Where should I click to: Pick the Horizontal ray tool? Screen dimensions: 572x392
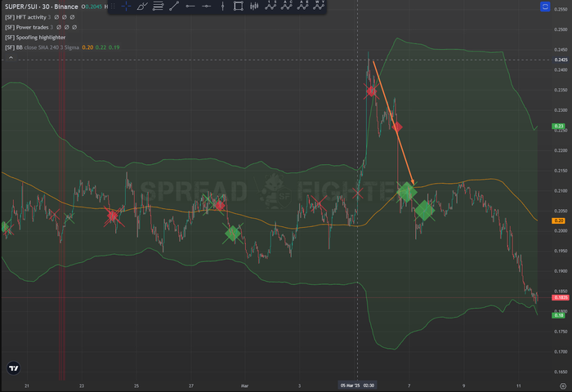click(190, 6)
